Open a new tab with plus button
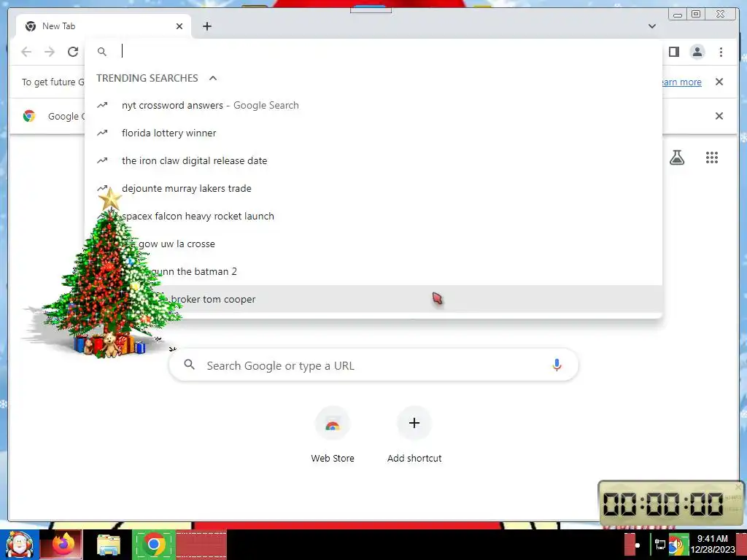The height and width of the screenshot is (560, 747). (206, 26)
